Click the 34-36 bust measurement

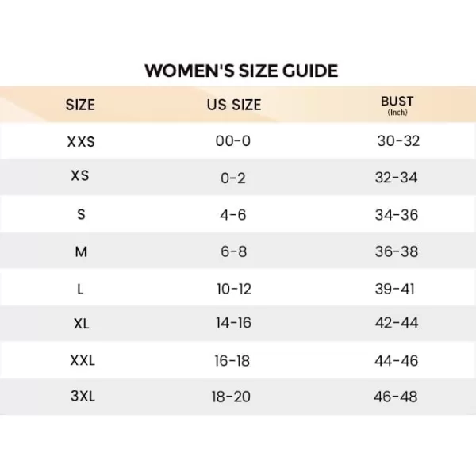coord(397,215)
